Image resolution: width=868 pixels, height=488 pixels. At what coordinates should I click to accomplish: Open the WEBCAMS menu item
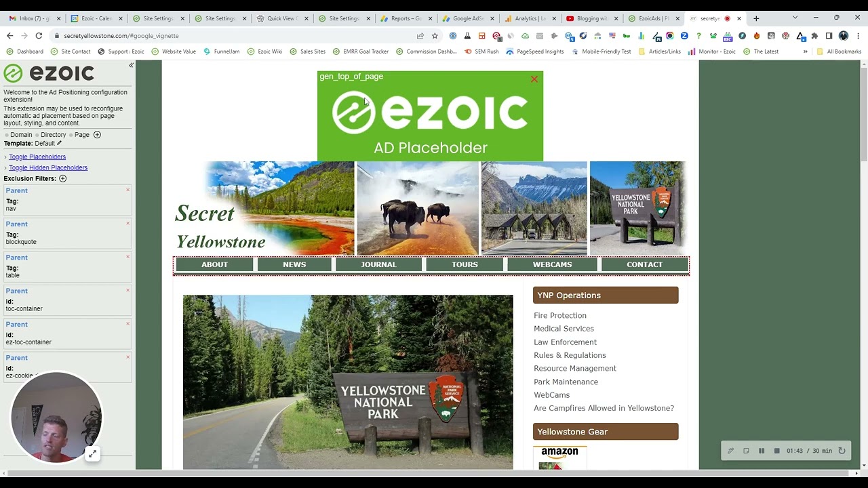pos(552,264)
